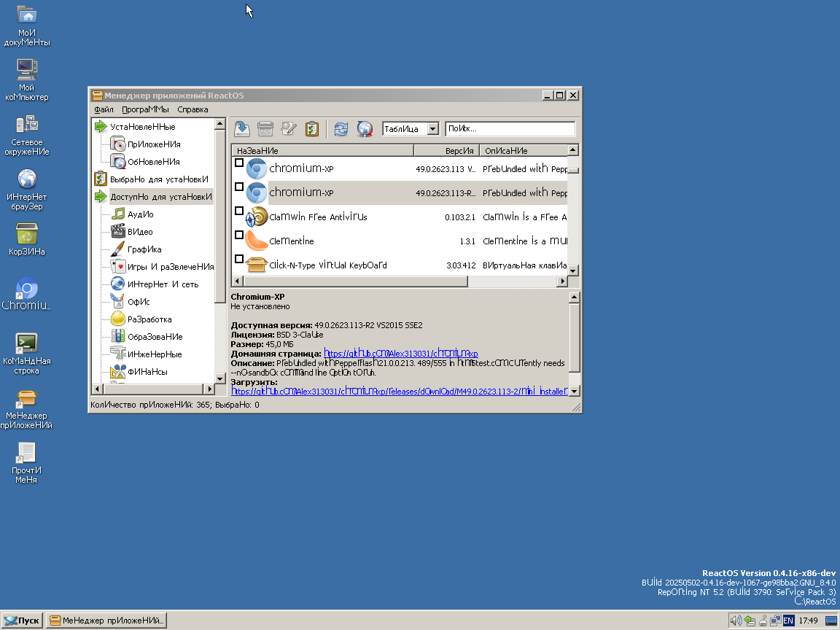Image resolution: width=840 pixels, height=630 pixels.
Task: Click the Название column header
Action: pos(322,150)
